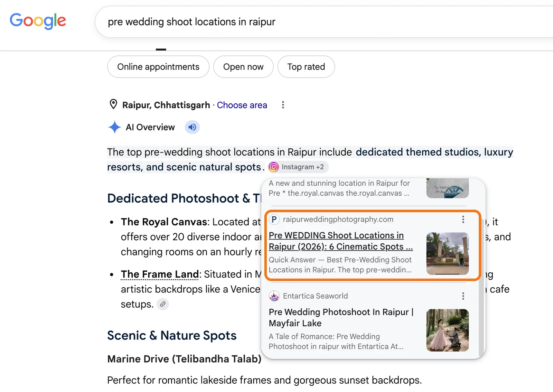Click the raipurweddingphotography gate thumbnail image

coord(448,253)
